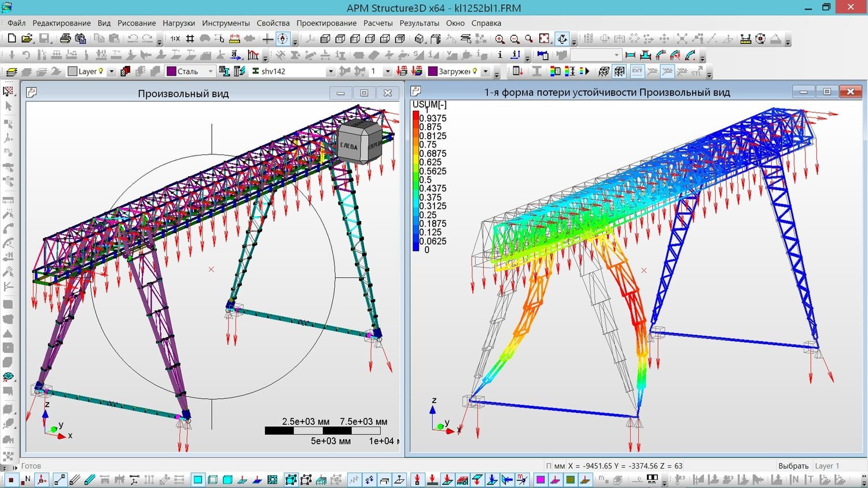Toggle the grid display button
The height and width of the screenshot is (488, 868).
[x=190, y=39]
